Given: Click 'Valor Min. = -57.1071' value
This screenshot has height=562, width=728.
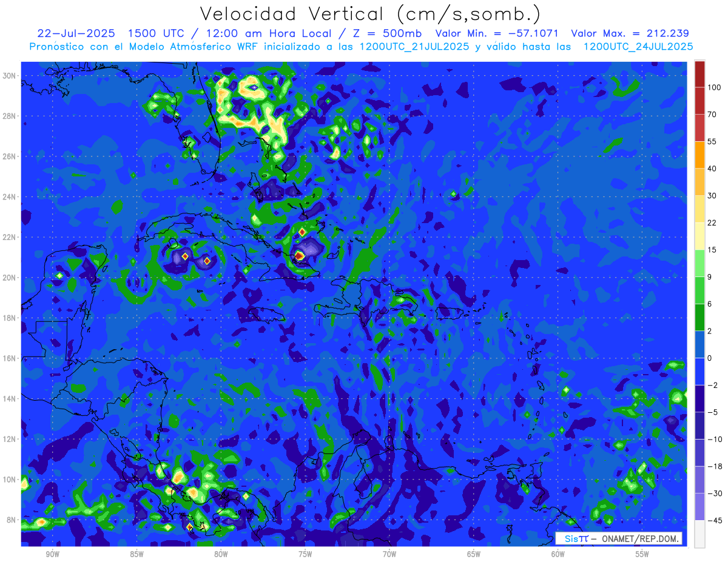Looking at the screenshot, I should click(x=497, y=33).
